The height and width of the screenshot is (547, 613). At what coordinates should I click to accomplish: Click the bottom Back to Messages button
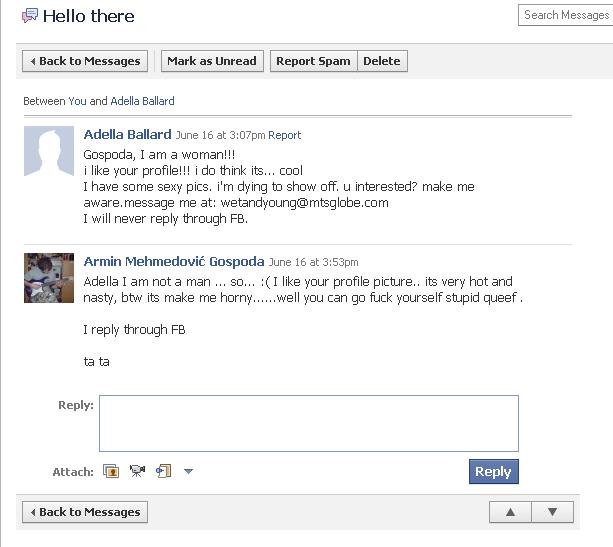pos(85,512)
